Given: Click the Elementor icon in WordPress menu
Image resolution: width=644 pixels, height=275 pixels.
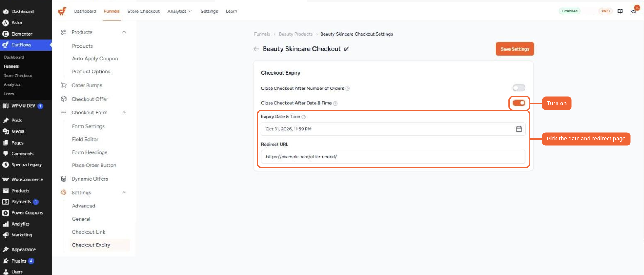Looking at the screenshot, I should (x=6, y=34).
